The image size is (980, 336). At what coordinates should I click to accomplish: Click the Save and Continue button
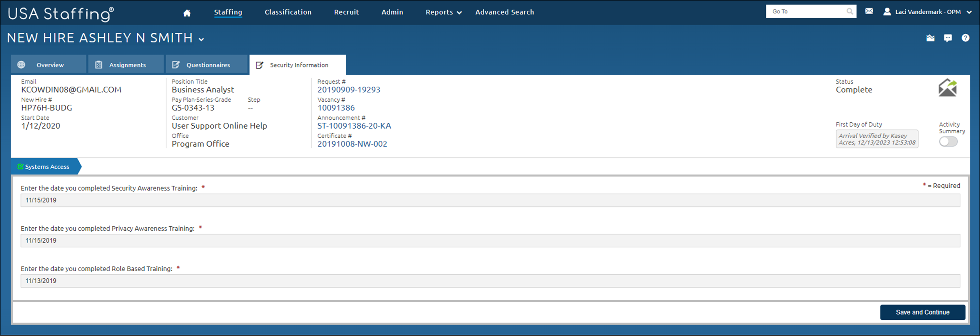point(922,312)
